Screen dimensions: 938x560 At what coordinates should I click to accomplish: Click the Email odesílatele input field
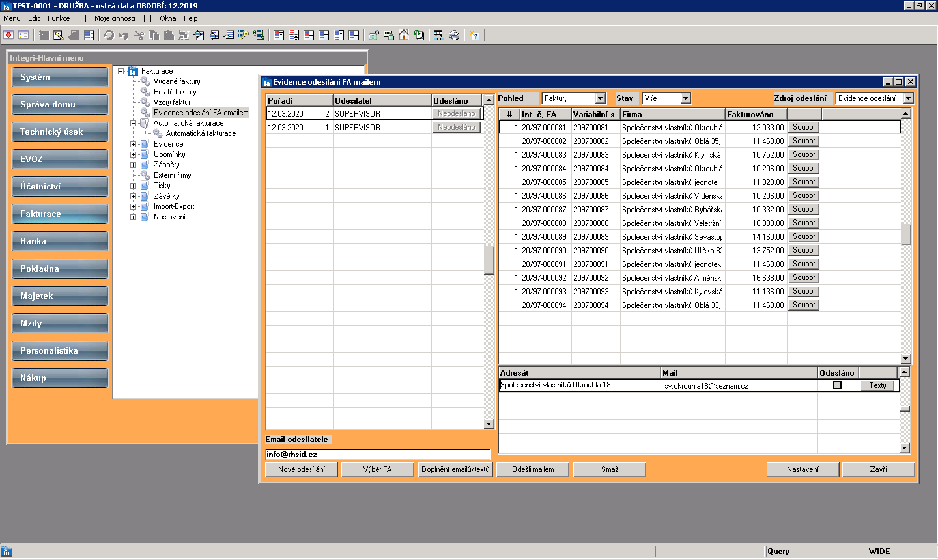click(x=378, y=455)
